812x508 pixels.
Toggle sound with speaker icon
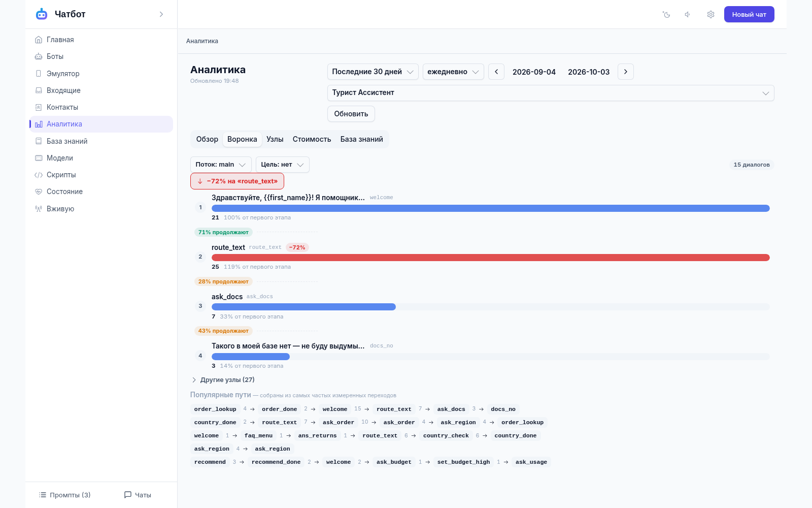tap(688, 14)
